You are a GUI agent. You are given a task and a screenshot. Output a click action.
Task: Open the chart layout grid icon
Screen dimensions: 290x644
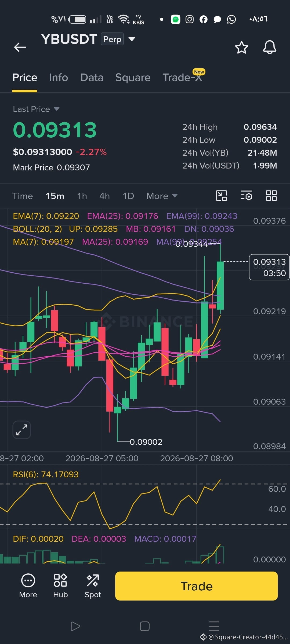[271, 196]
